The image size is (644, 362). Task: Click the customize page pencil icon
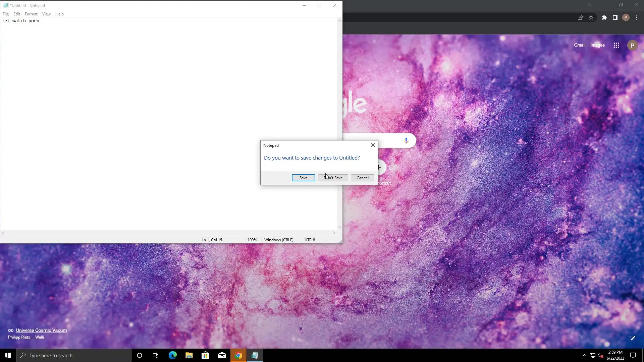tap(633, 338)
